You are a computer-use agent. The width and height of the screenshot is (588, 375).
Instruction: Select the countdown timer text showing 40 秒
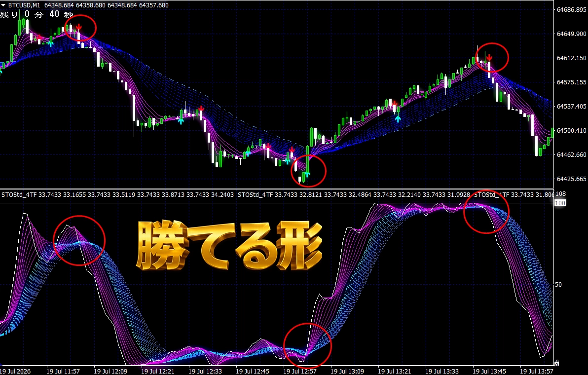click(61, 14)
